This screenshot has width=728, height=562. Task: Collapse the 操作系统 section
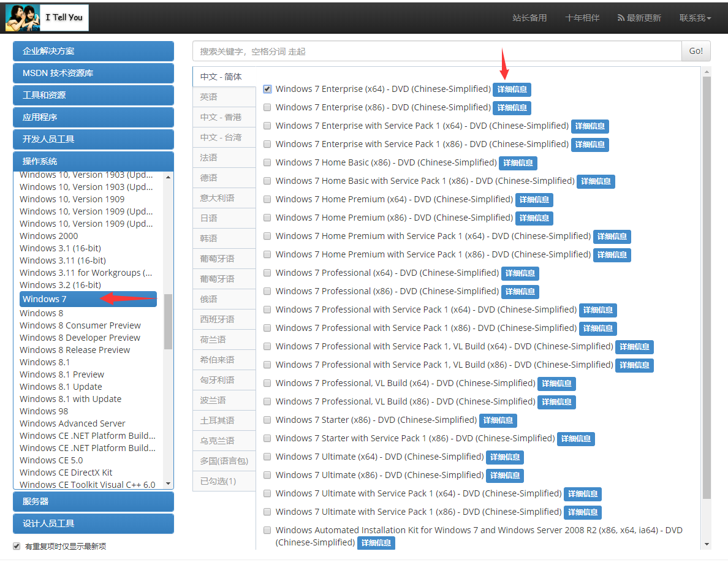[x=93, y=161]
